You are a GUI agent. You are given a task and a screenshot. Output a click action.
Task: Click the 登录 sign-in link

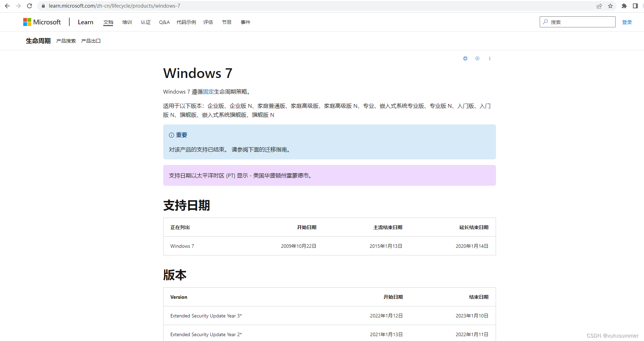(627, 22)
